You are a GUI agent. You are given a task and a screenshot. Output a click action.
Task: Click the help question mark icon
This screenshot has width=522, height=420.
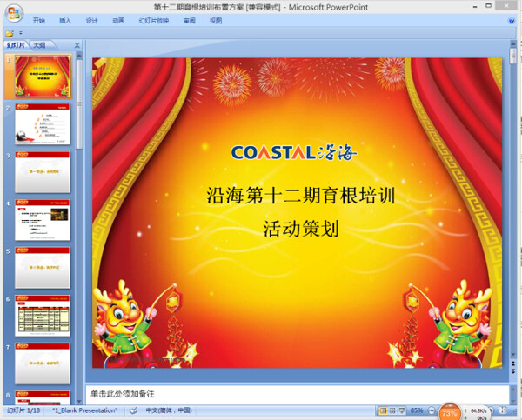pos(512,21)
